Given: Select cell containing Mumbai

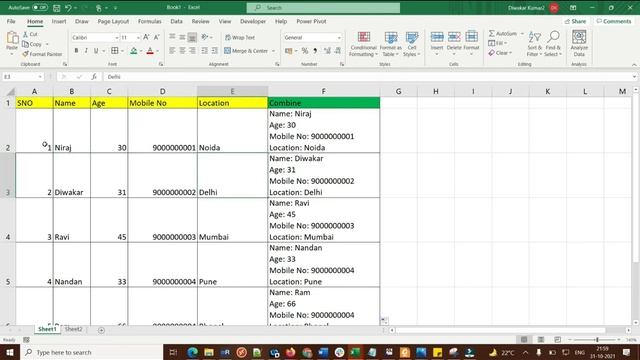Looking at the screenshot, I should coord(232,220).
